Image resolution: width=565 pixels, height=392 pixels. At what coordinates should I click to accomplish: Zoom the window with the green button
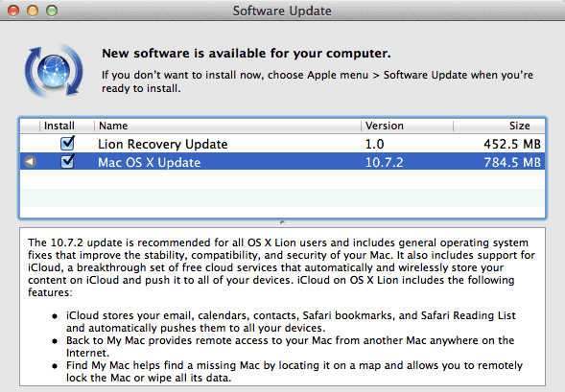(52, 11)
